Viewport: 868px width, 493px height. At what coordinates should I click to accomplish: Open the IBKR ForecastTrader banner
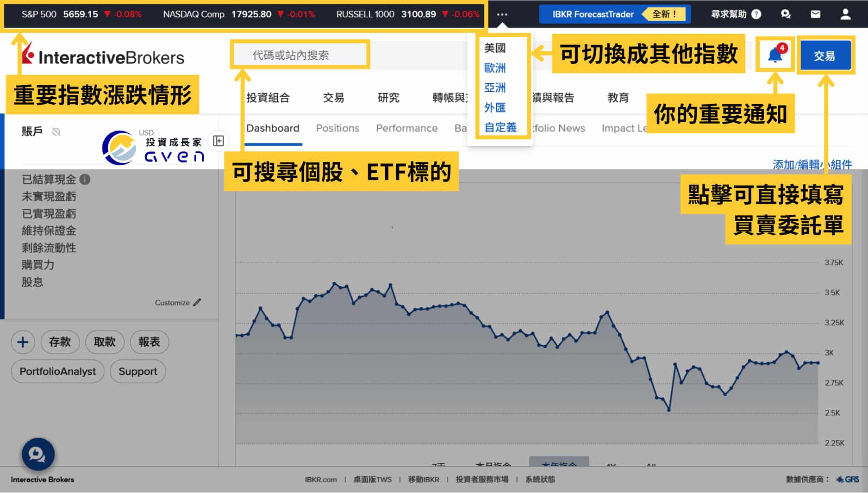tap(615, 14)
